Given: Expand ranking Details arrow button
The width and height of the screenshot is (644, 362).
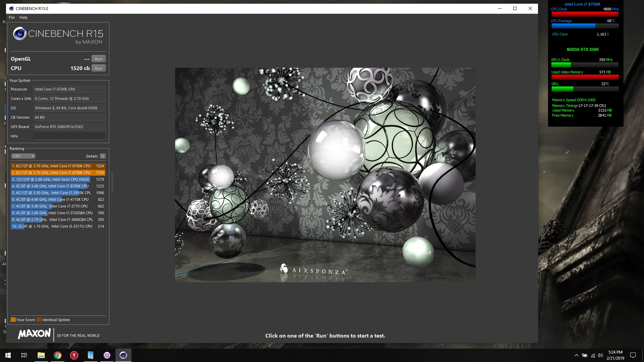Looking at the screenshot, I should pyautogui.click(x=103, y=156).
